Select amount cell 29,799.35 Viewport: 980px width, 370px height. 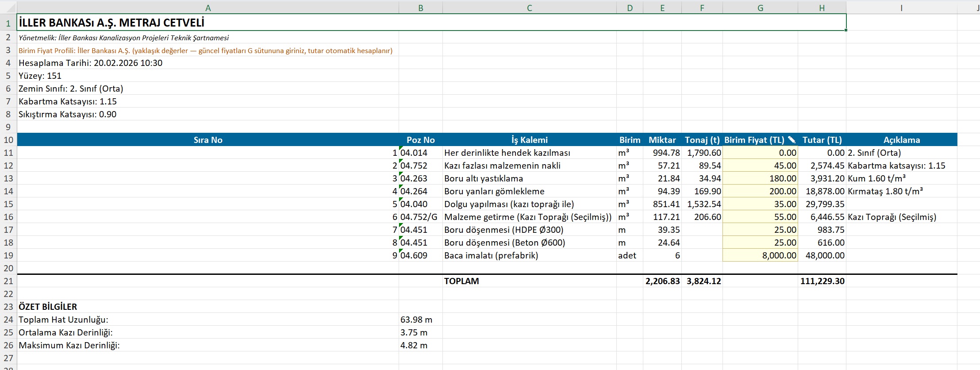pos(822,204)
